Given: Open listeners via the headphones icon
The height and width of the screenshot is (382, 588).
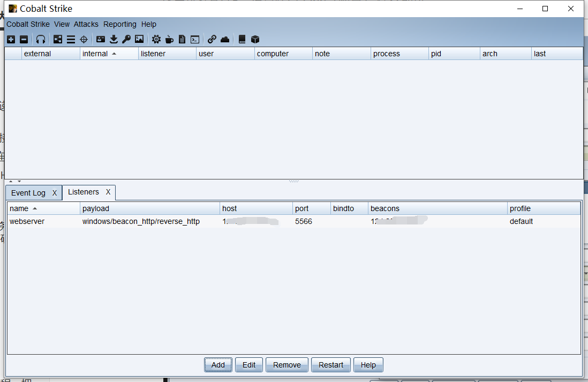Looking at the screenshot, I should (41, 40).
